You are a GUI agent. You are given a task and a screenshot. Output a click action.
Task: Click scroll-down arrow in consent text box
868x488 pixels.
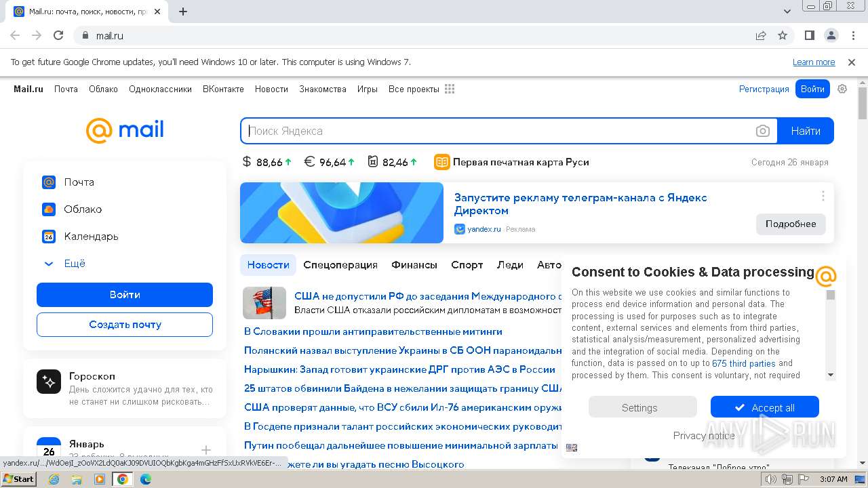(x=831, y=375)
